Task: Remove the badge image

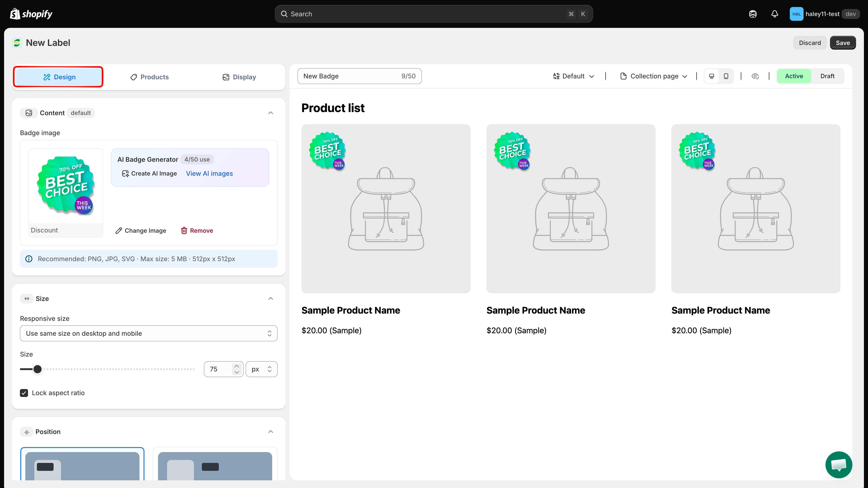Action: (197, 230)
